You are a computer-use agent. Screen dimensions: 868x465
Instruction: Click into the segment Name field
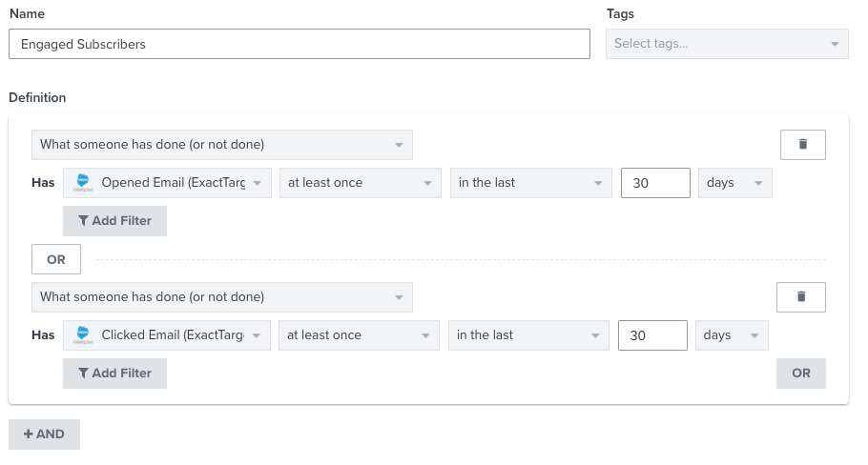click(x=300, y=44)
